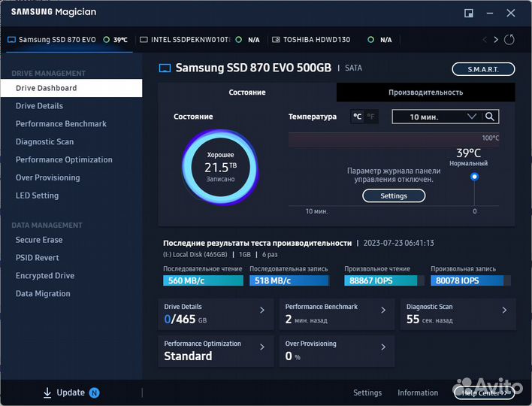Open Encrypted Drive in sidebar

click(x=71, y=276)
